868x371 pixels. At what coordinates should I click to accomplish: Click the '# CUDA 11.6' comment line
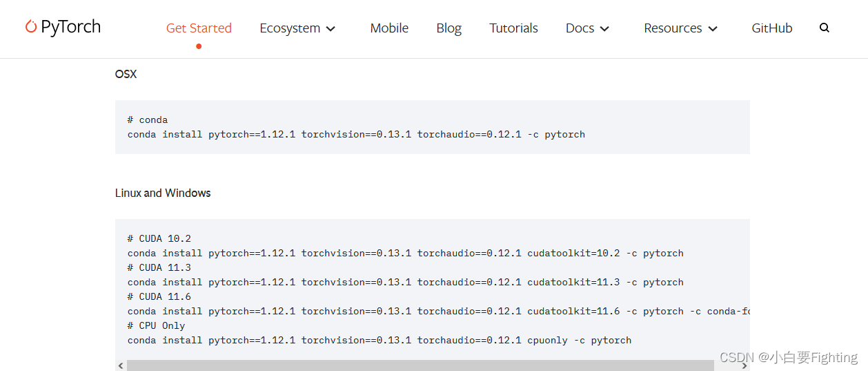pyautogui.click(x=159, y=296)
